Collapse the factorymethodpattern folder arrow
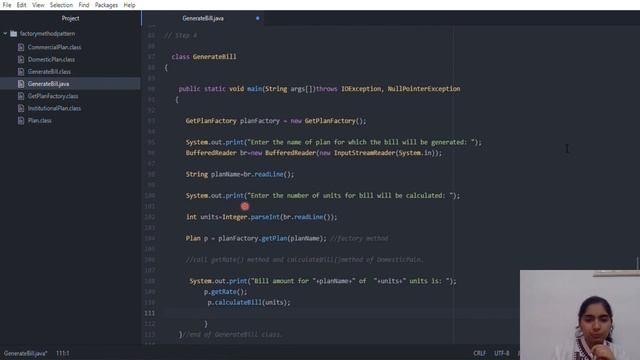The image size is (640, 360). (x=5, y=34)
